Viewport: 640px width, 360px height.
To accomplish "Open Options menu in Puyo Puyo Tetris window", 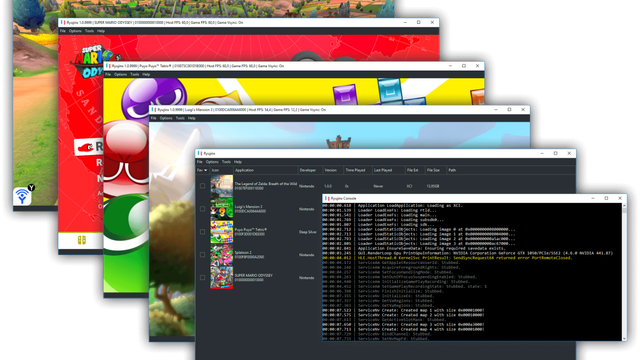I will point(120,75).
